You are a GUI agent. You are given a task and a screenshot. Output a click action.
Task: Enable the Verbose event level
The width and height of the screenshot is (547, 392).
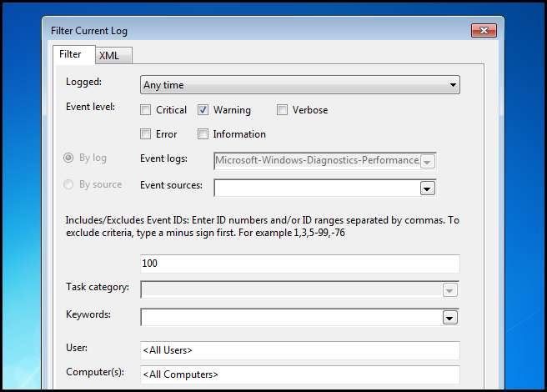point(282,110)
